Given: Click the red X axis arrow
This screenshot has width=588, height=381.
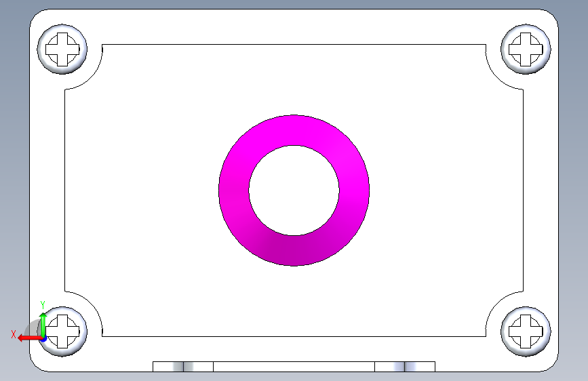Looking at the screenshot, I should (30, 338).
